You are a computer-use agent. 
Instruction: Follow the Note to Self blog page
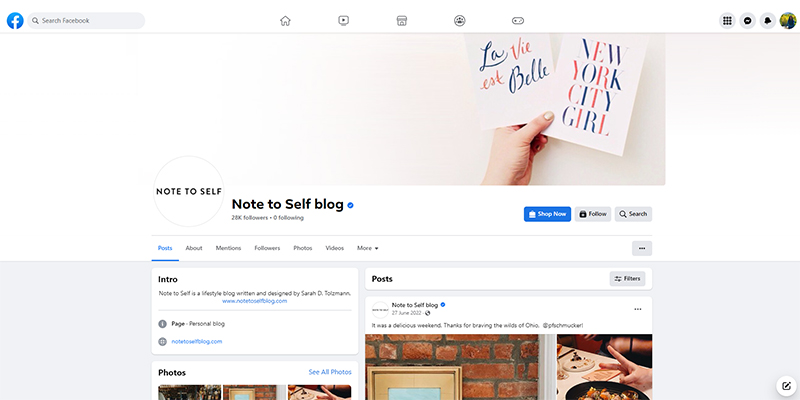tap(593, 214)
